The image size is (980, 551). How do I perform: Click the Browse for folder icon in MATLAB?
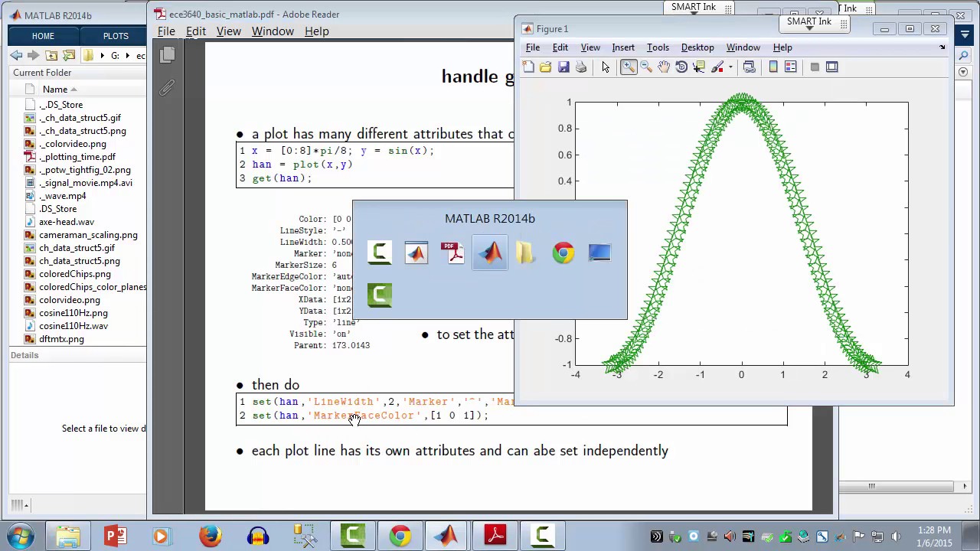(x=68, y=55)
